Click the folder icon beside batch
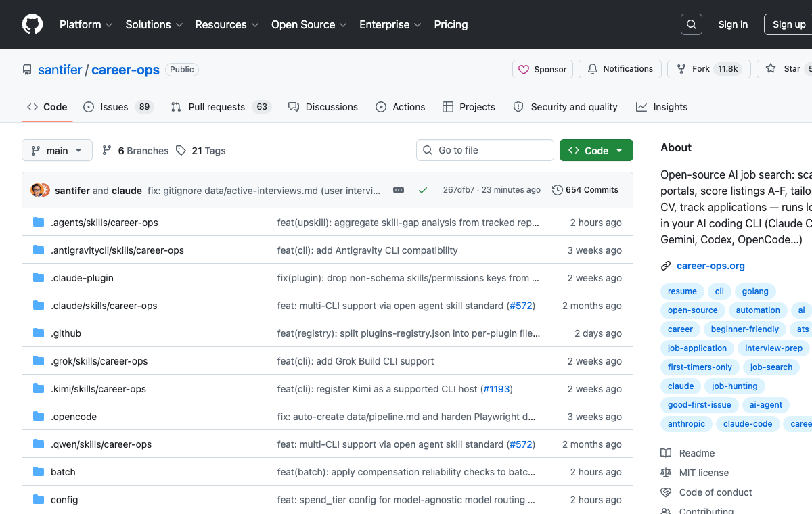812x514 pixels. click(39, 472)
